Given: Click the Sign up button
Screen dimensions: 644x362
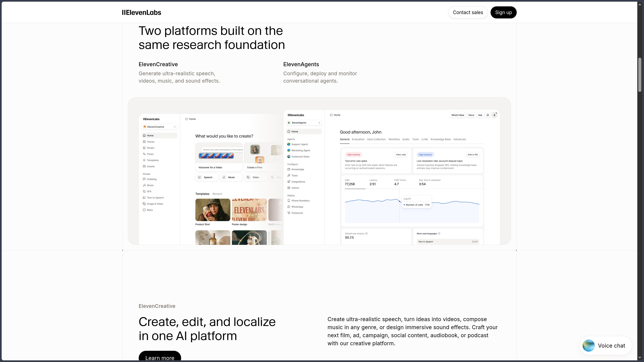Looking at the screenshot, I should (503, 13).
